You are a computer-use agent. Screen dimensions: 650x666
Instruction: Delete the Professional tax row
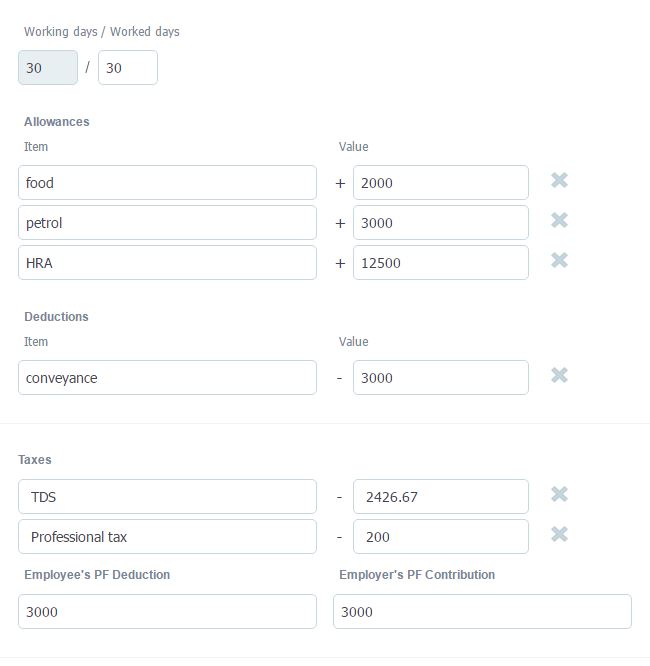(559, 534)
